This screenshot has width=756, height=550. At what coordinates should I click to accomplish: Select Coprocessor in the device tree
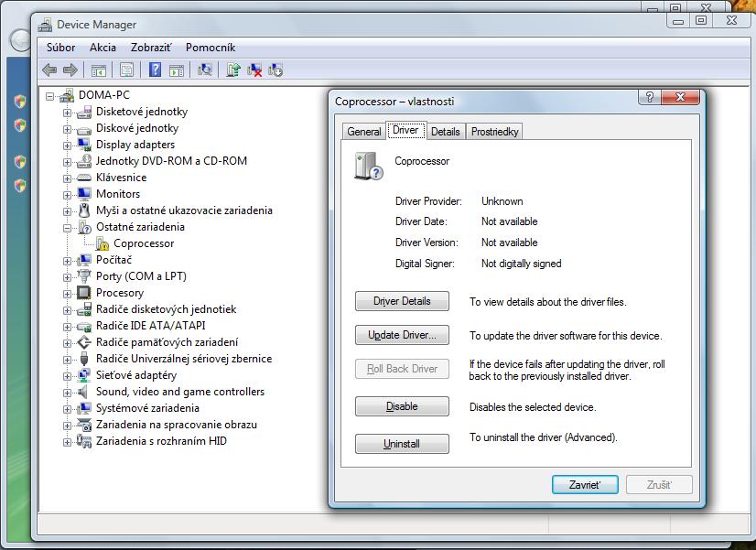point(144,243)
